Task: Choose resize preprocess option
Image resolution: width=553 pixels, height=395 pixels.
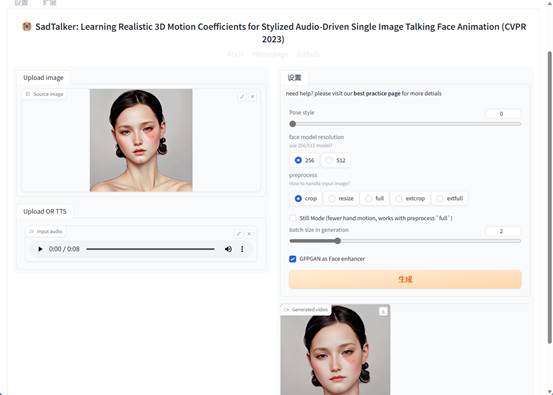Action: coord(341,198)
